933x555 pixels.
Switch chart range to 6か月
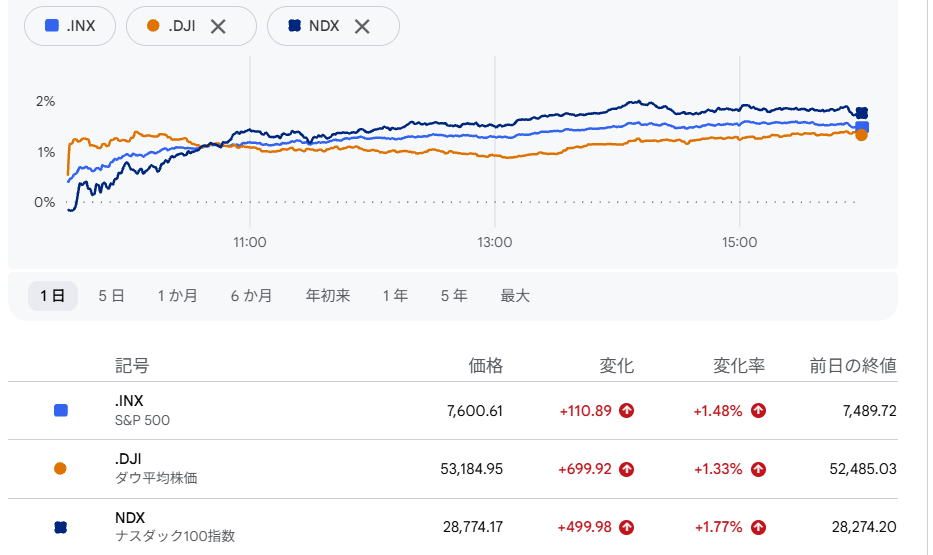[251, 296]
